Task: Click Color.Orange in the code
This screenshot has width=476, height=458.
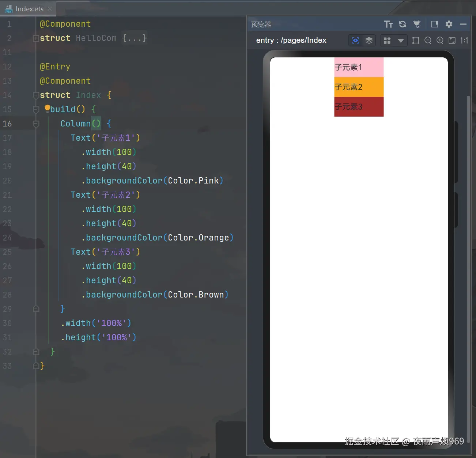Action: click(199, 238)
